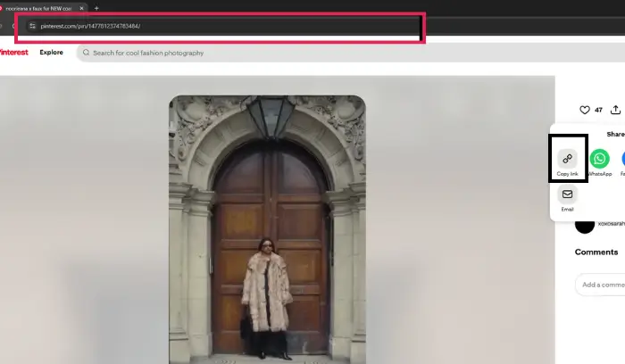
Task: Close the current browser tab
Action: click(82, 8)
